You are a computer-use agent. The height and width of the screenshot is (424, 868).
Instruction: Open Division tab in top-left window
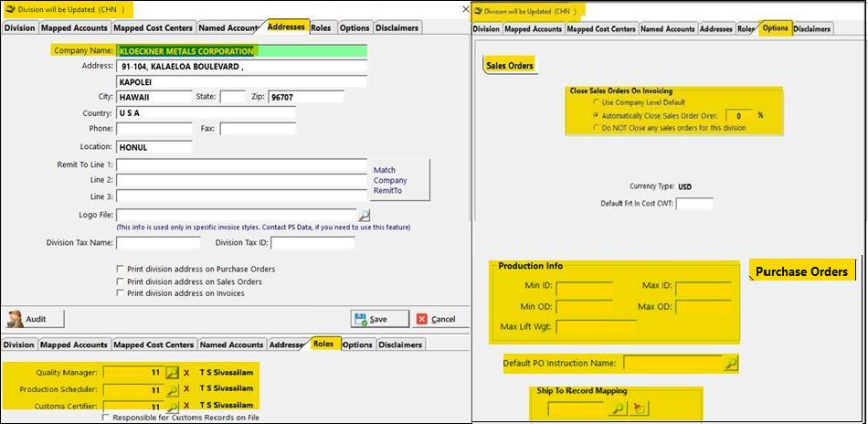tap(19, 27)
